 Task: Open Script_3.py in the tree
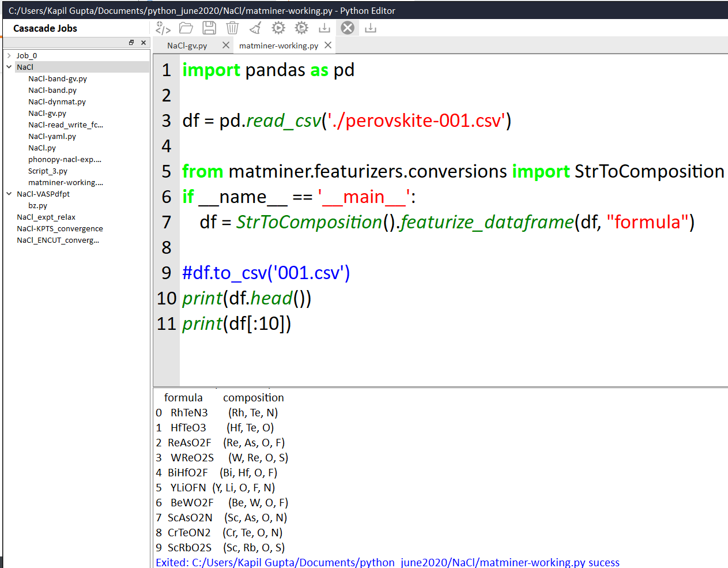48,171
